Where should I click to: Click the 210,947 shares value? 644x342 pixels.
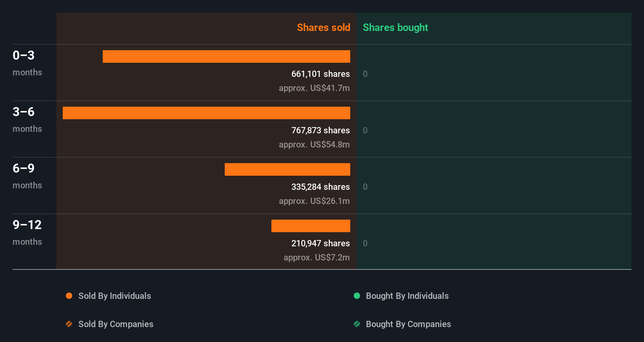[x=320, y=243]
